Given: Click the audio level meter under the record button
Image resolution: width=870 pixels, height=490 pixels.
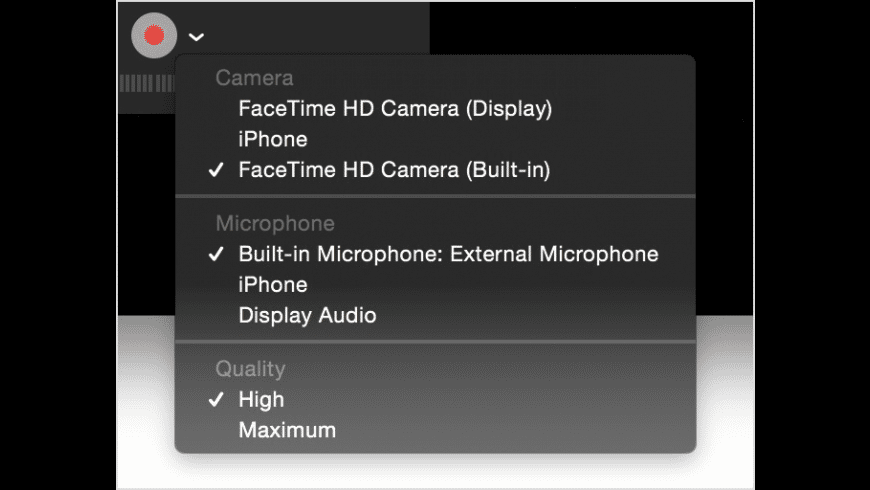Looking at the screenshot, I should (x=147, y=83).
